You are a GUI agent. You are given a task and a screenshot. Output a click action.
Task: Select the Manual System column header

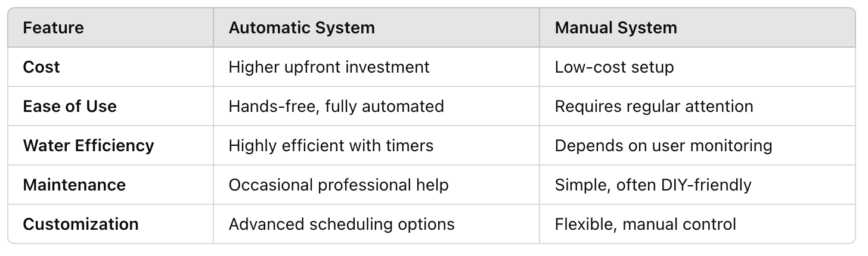(x=616, y=27)
